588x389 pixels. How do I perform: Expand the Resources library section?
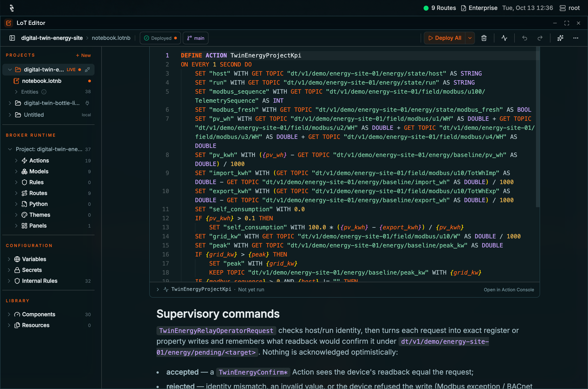9,325
